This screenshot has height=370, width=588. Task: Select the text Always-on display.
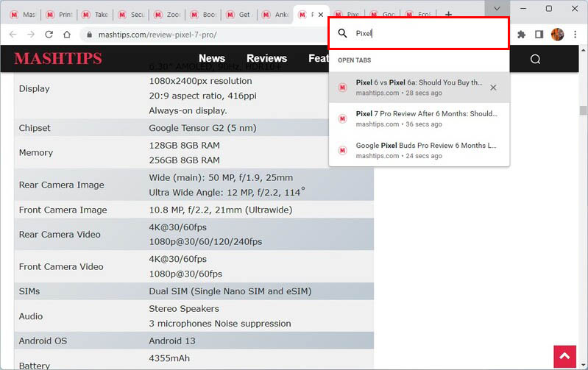[x=188, y=110]
